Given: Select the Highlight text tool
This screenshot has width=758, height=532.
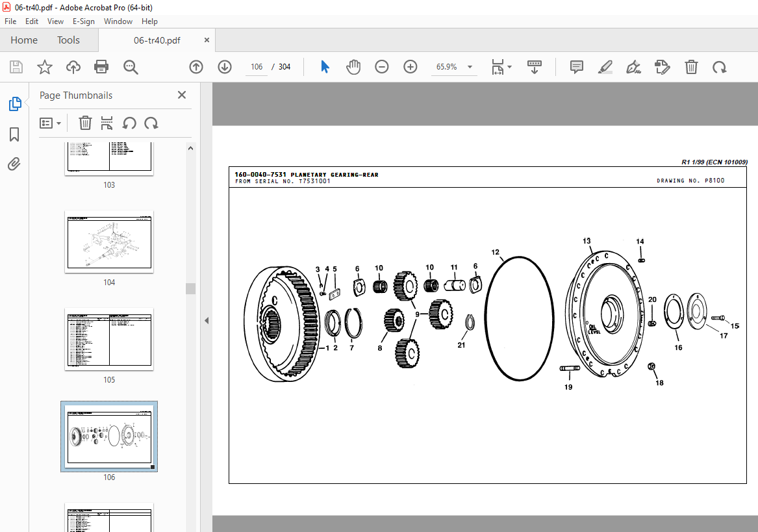Looking at the screenshot, I should (605, 67).
